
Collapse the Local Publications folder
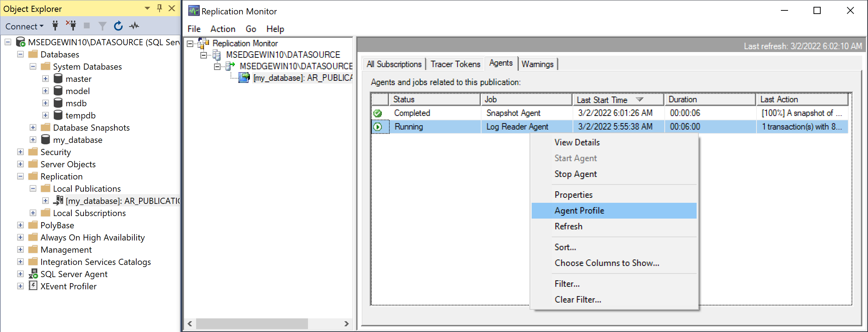tap(33, 188)
